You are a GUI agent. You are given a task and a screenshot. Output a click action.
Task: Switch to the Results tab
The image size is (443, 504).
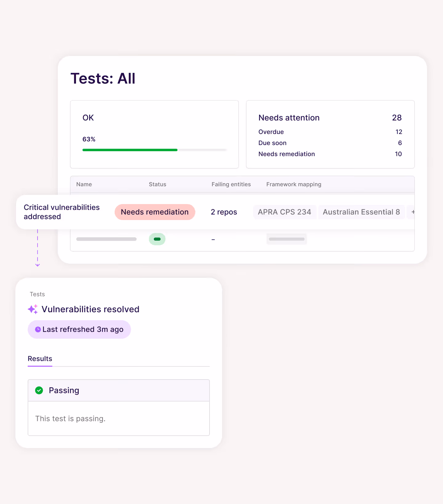pyautogui.click(x=40, y=359)
